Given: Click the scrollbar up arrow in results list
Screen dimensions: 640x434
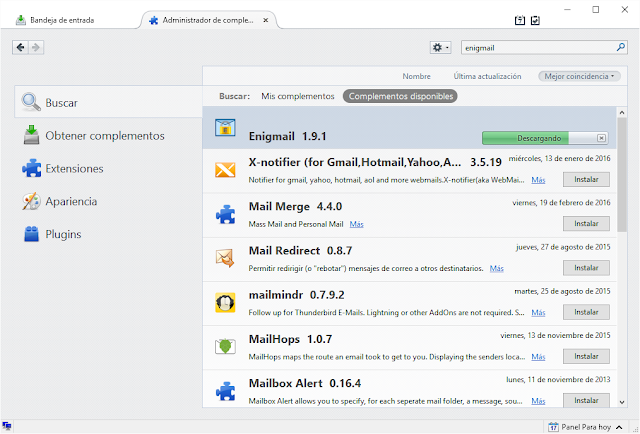Looking at the screenshot, I should [622, 112].
